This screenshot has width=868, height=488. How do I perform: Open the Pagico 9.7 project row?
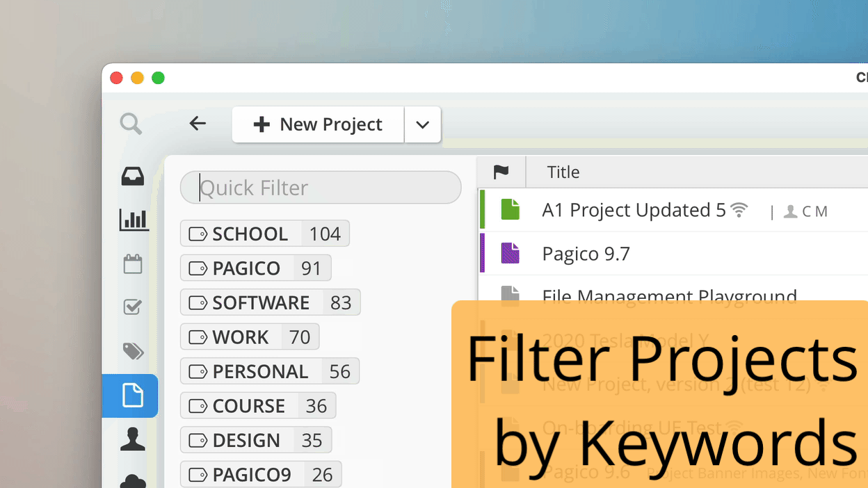[x=673, y=253]
